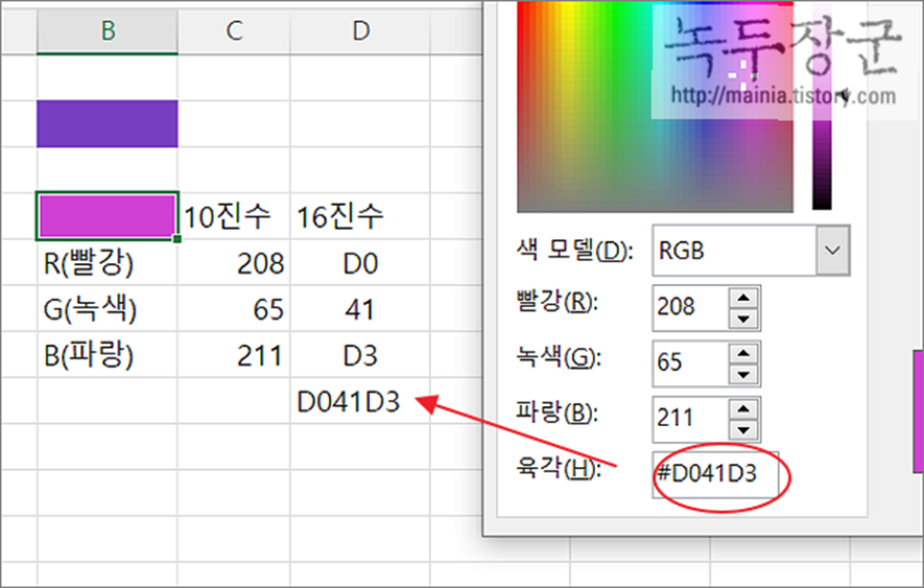Select the cell containing D041D3
The height and width of the screenshot is (588, 924).
[x=360, y=401]
